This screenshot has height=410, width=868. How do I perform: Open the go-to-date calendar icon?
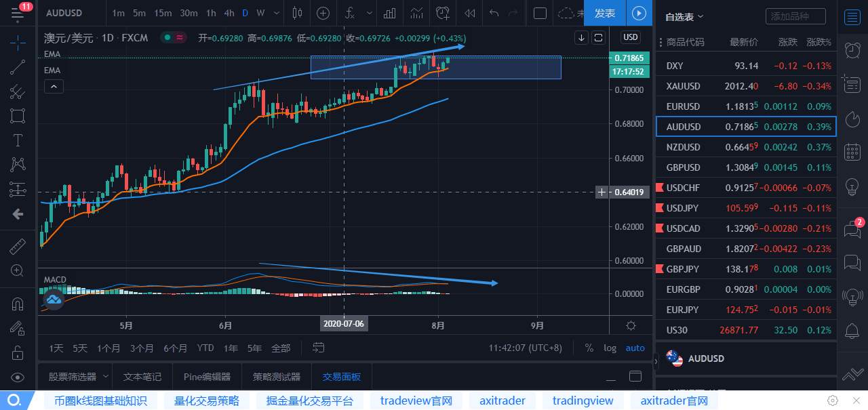point(318,348)
